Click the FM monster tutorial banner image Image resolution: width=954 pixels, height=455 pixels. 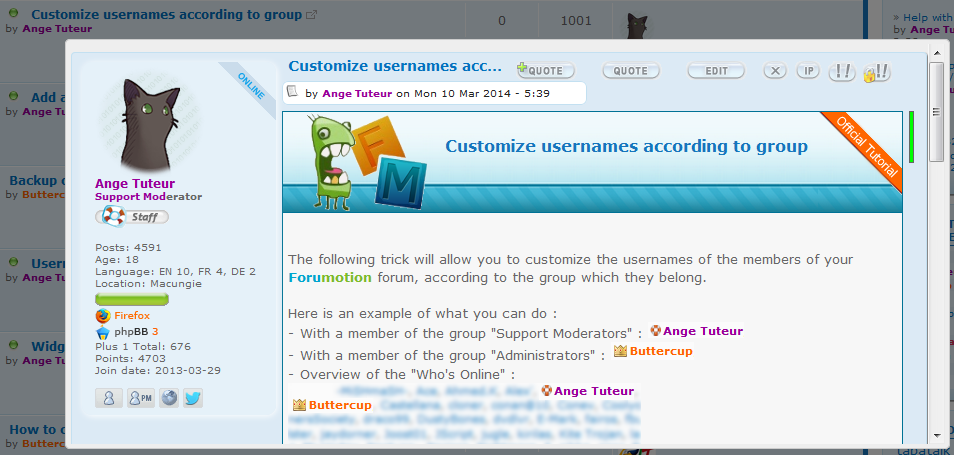(592, 162)
